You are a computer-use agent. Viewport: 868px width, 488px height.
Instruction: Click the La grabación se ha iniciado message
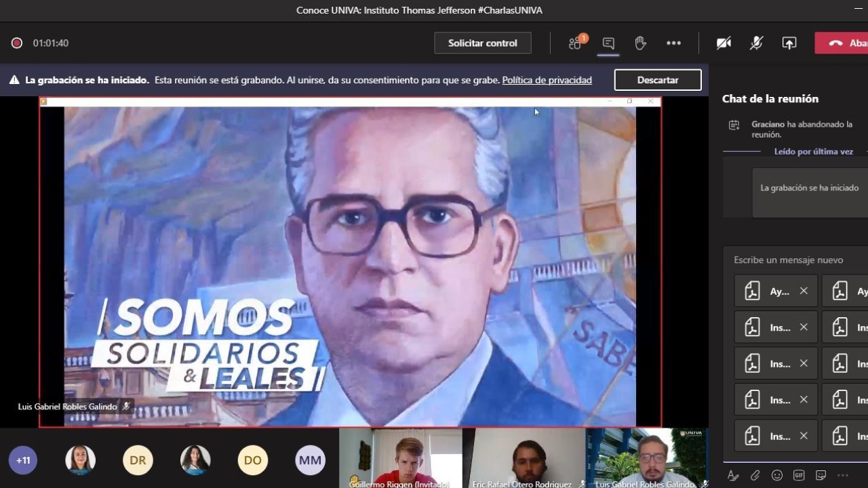(x=810, y=188)
